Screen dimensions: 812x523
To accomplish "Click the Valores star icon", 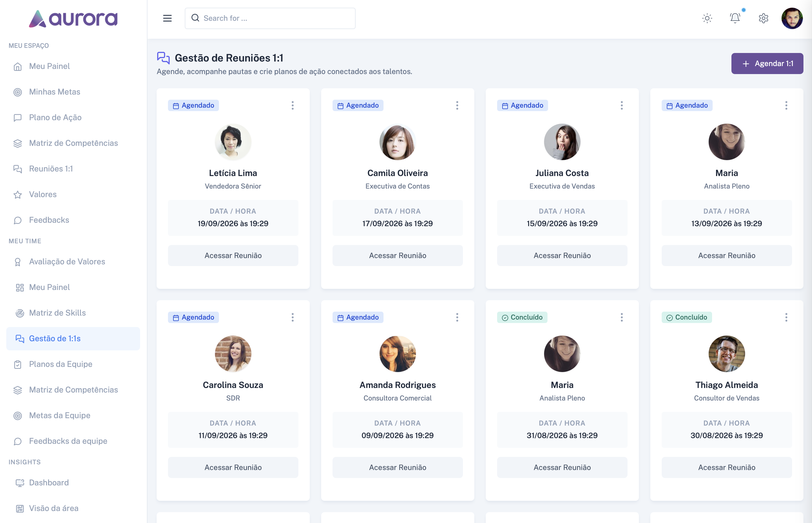I will (x=18, y=195).
